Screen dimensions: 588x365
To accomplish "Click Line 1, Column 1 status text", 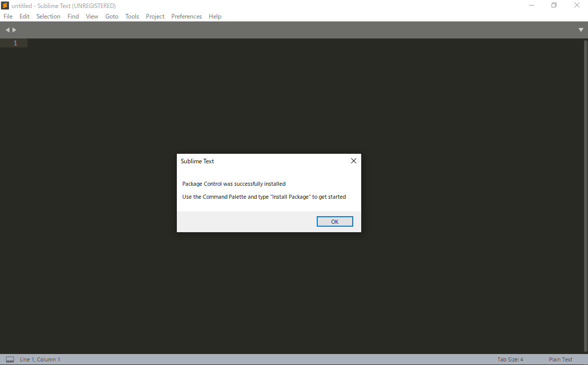I will [40, 360].
